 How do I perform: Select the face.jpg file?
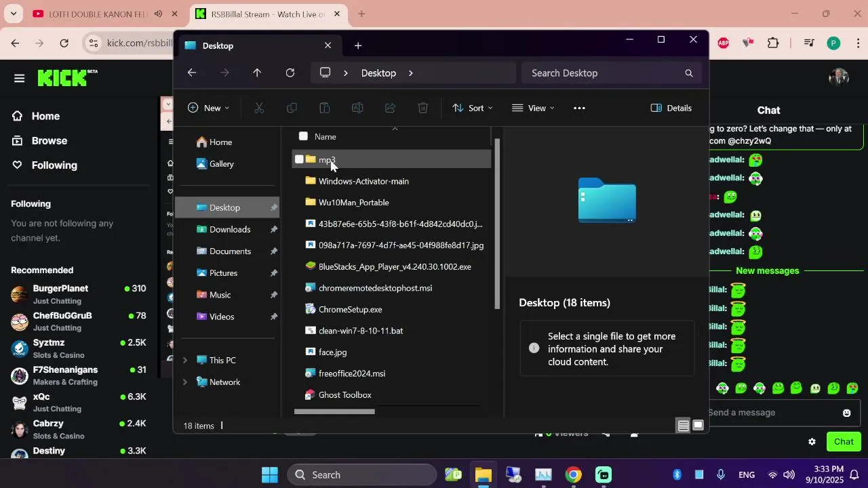point(392,352)
